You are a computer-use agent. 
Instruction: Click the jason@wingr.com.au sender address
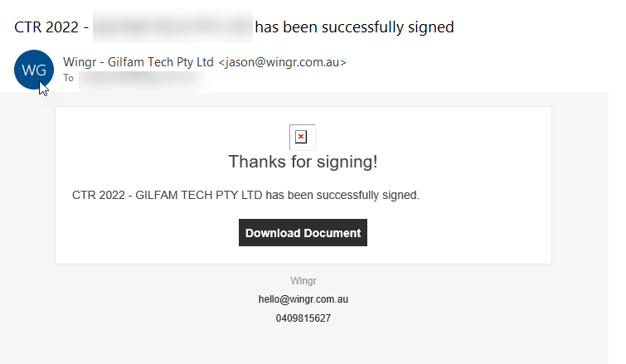coord(283,61)
